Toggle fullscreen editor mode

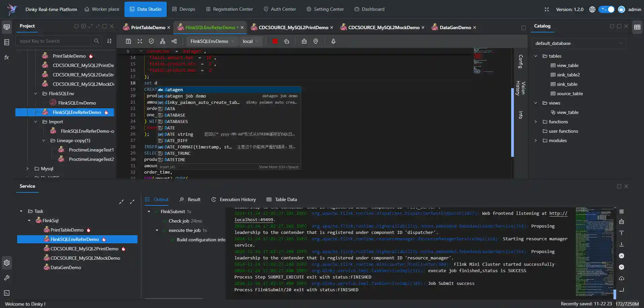pos(140,41)
